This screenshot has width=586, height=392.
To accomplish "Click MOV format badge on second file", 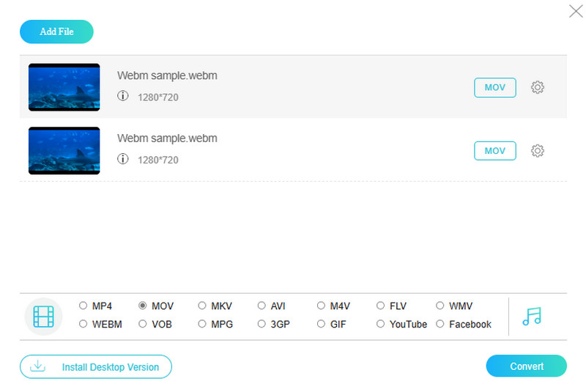I will coord(495,151).
